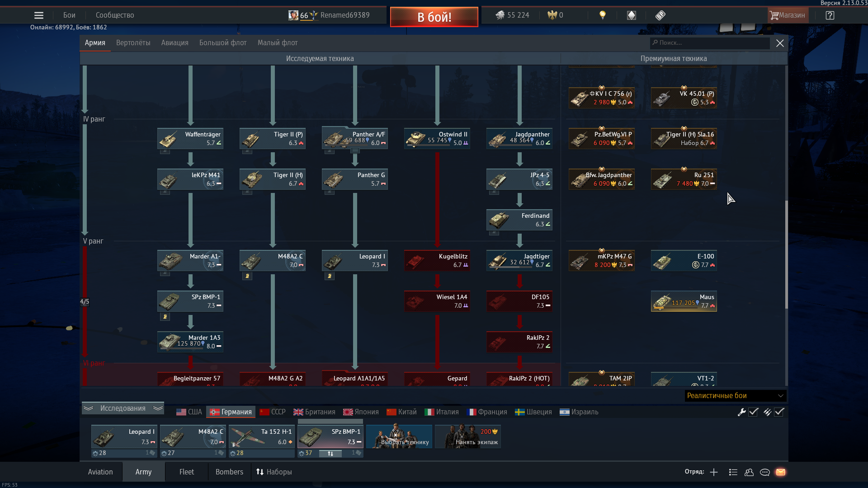The height and width of the screenshot is (488, 868).
Task: Select the Япония nation
Action: click(361, 412)
